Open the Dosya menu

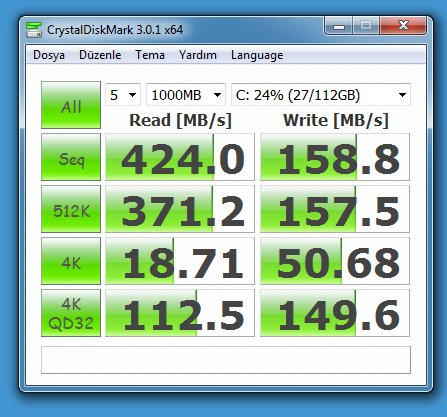(x=49, y=55)
